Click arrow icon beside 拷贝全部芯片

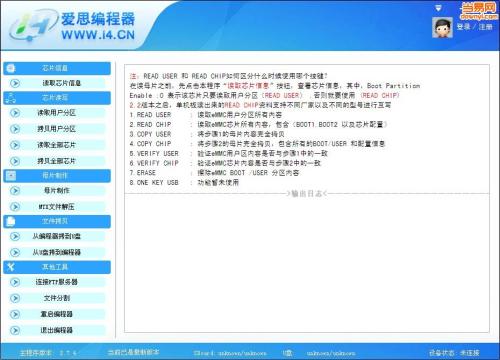(15, 161)
